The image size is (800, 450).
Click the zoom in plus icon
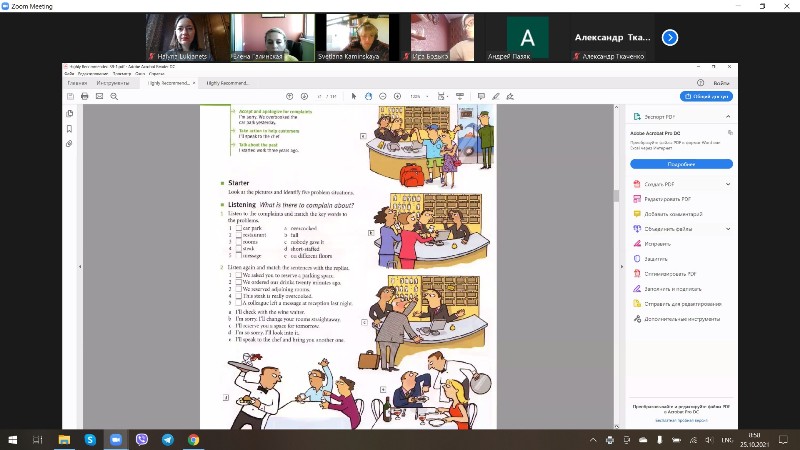click(x=397, y=96)
